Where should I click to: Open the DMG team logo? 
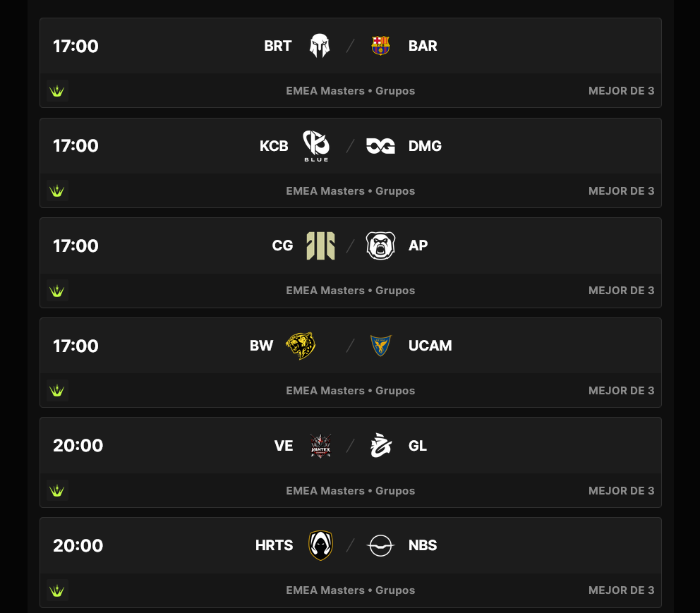(380, 145)
